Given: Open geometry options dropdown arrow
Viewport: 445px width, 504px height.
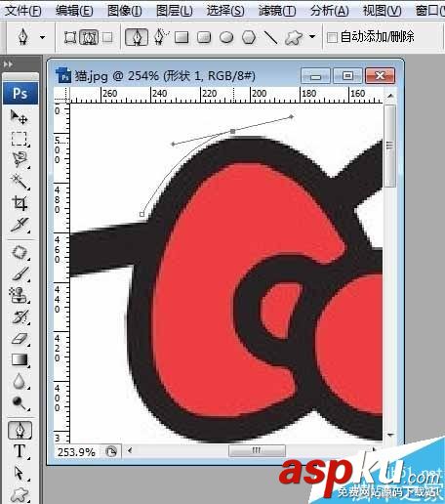Looking at the screenshot, I should coord(312,36).
